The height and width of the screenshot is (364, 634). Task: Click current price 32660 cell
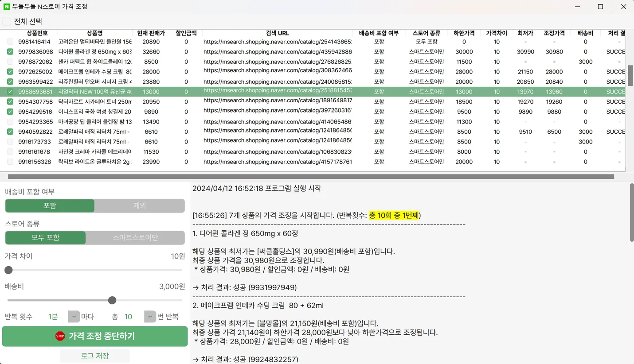pos(151,52)
